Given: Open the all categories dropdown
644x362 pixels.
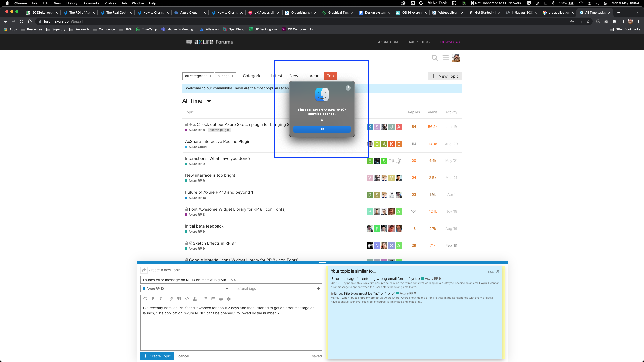Looking at the screenshot, I should pyautogui.click(x=198, y=76).
